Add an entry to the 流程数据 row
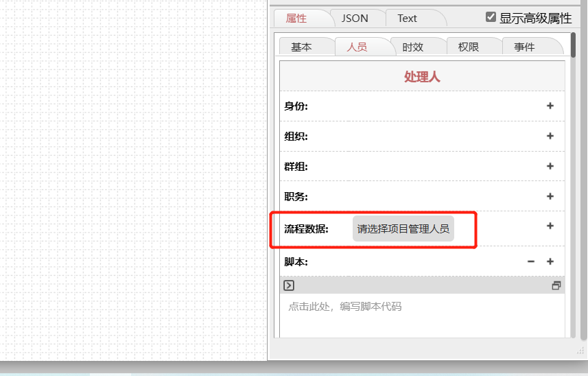Viewport: 588px width, 376px height. pos(550,226)
